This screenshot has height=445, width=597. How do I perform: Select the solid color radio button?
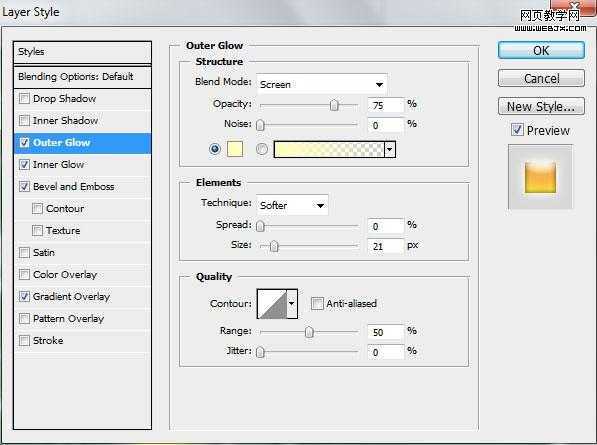click(x=215, y=149)
